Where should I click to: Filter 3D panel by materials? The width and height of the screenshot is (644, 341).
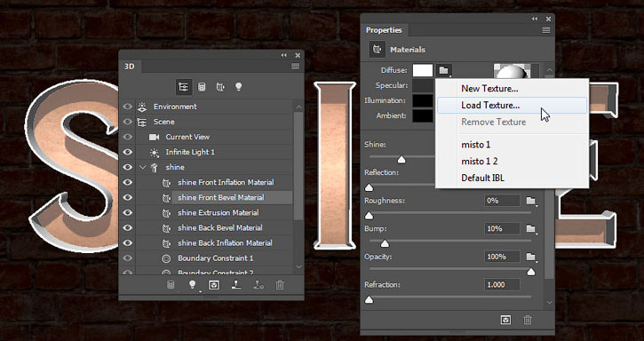coord(220,87)
